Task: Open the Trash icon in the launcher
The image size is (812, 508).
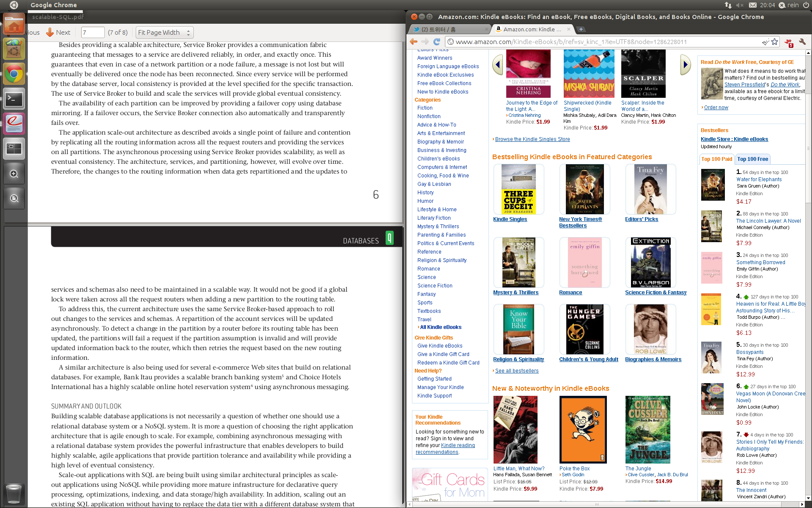Action: pyautogui.click(x=14, y=494)
